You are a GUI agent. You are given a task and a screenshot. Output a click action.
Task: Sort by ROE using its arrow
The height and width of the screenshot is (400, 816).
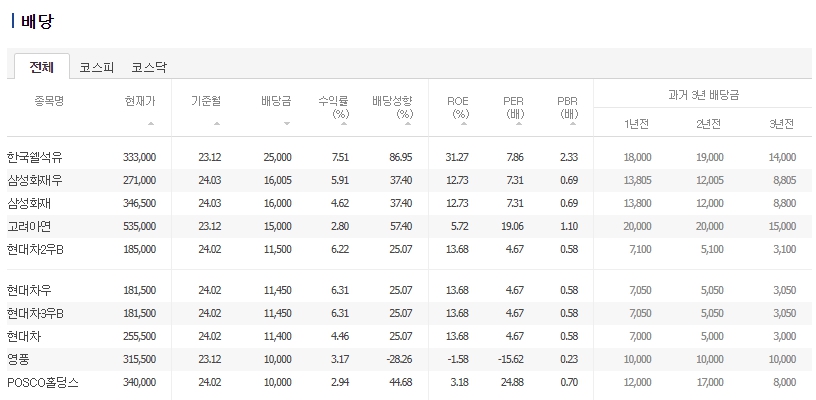tap(464, 124)
